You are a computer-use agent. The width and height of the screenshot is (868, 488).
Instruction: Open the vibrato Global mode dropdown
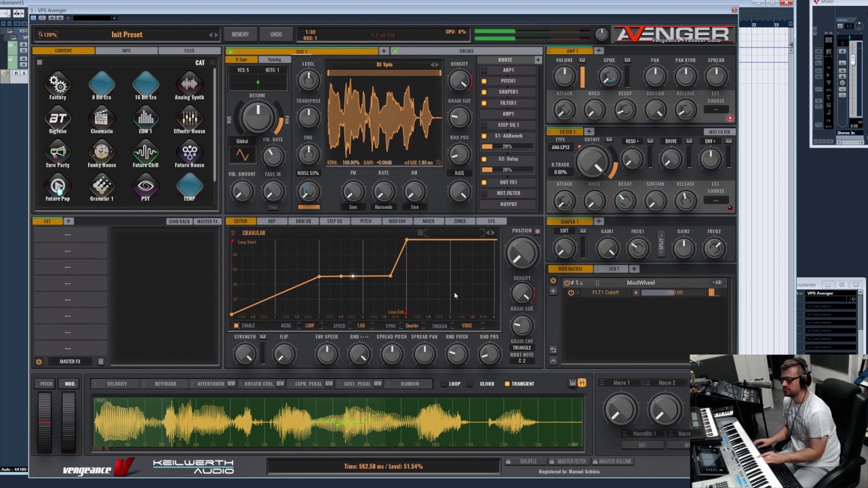coord(242,141)
